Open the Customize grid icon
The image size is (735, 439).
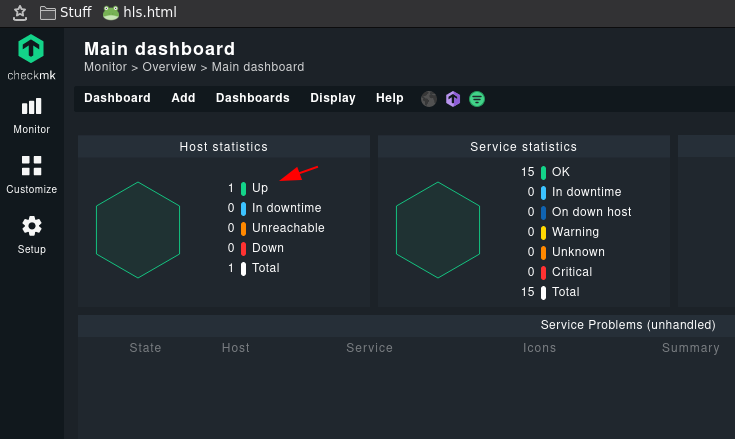point(31,166)
